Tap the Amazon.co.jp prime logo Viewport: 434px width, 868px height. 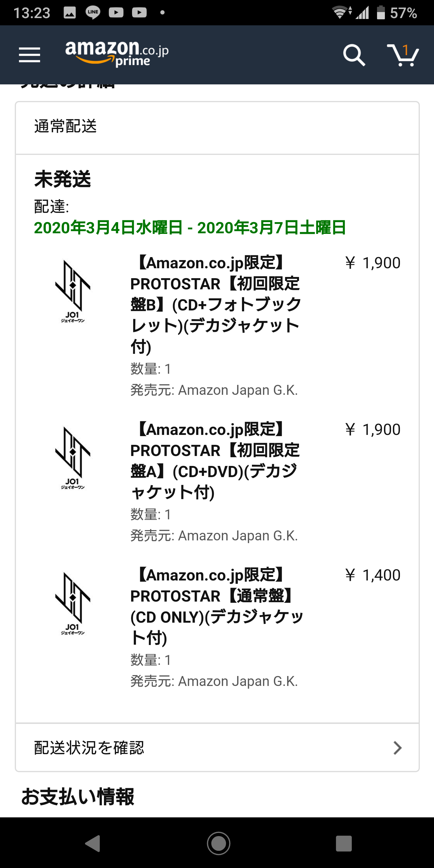pyautogui.click(x=117, y=54)
